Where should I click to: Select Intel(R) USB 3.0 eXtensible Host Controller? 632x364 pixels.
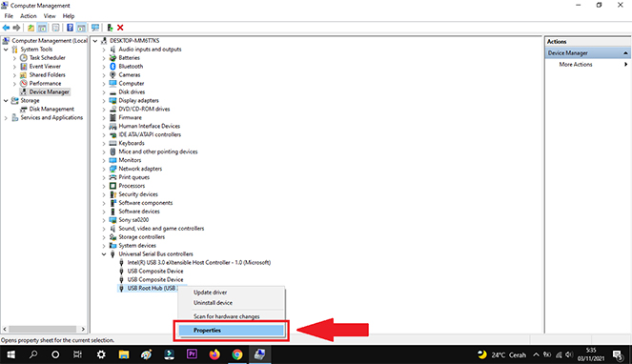click(199, 262)
